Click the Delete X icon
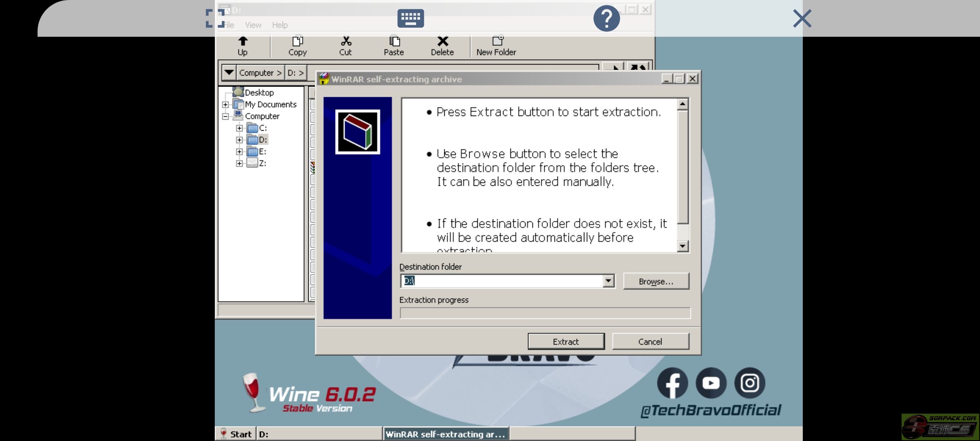The width and height of the screenshot is (980, 441). tap(442, 41)
